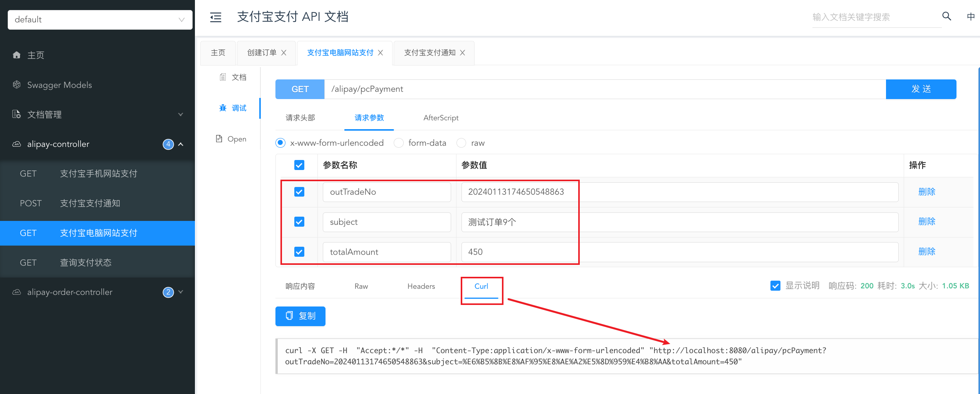Click the subject name field
This screenshot has height=394, width=980.
pos(387,222)
